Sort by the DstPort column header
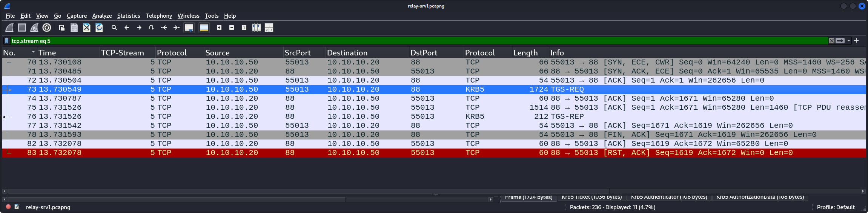 436,53
